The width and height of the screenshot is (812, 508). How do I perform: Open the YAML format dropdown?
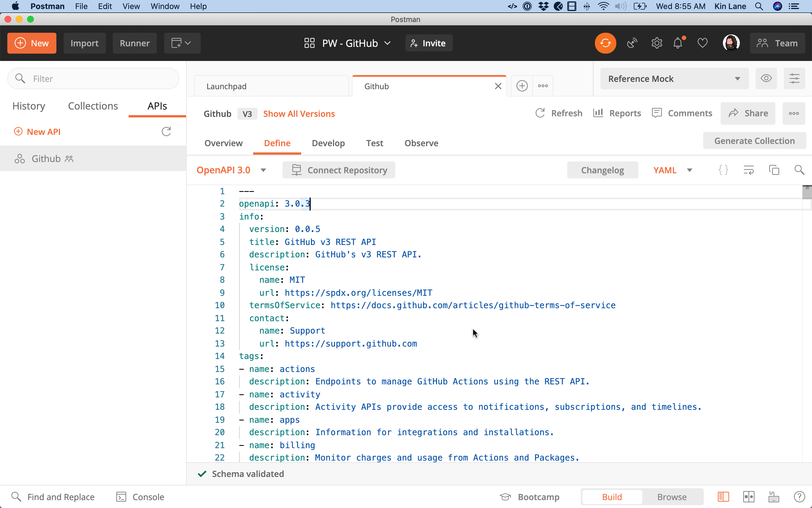(672, 170)
